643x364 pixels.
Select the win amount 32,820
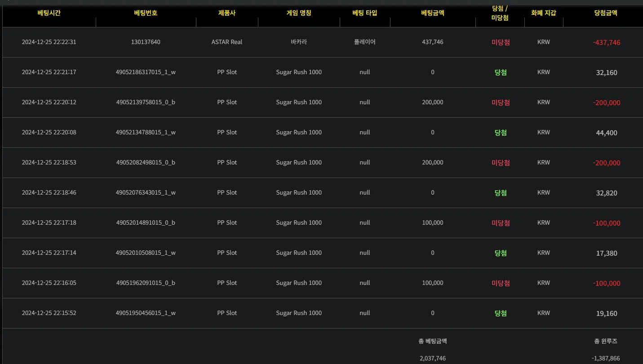[x=607, y=193]
